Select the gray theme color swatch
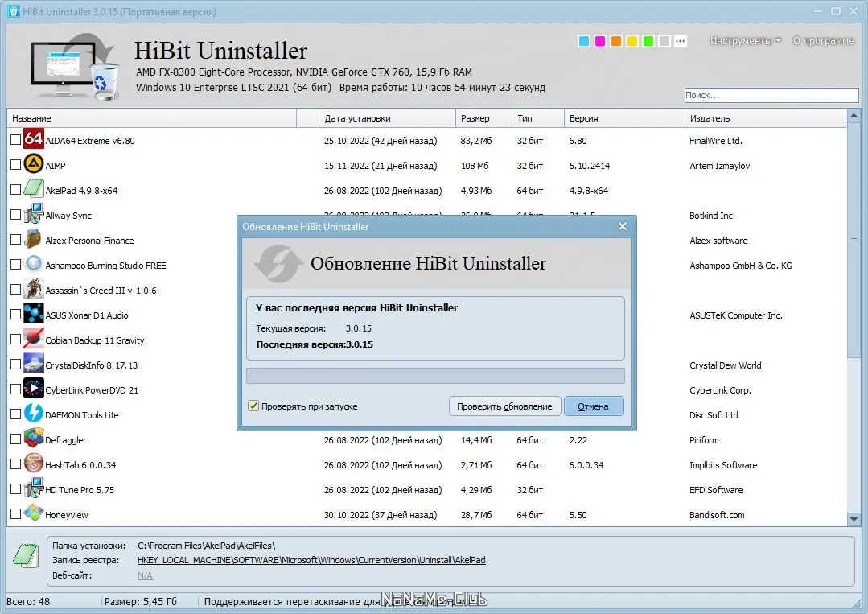This screenshot has width=868, height=614. [x=664, y=41]
